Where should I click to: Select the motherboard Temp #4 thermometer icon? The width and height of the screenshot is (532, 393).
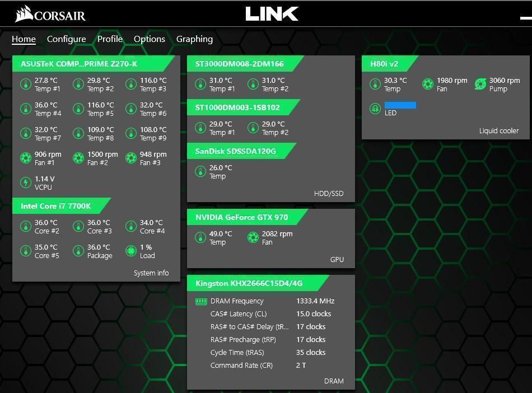26,109
